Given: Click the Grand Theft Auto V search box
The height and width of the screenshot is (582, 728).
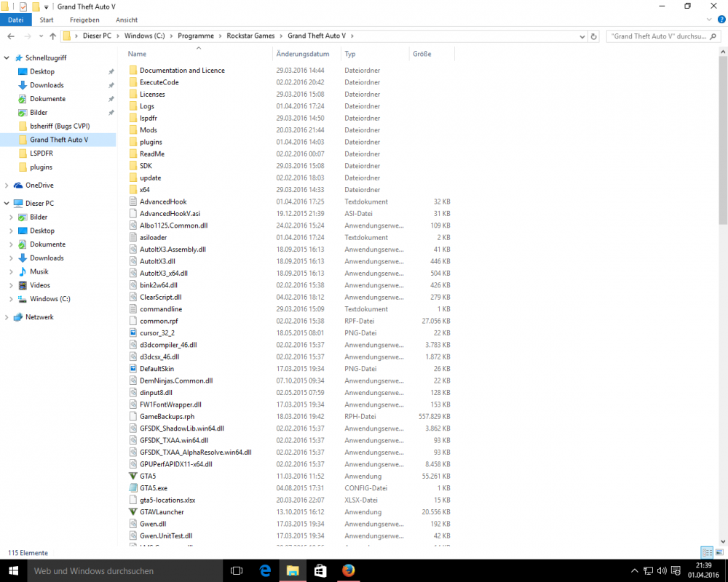Looking at the screenshot, I should coord(663,36).
